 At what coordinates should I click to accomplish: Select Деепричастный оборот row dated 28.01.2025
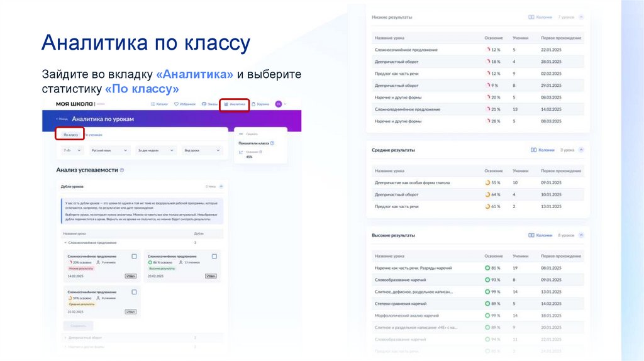[x=478, y=62]
